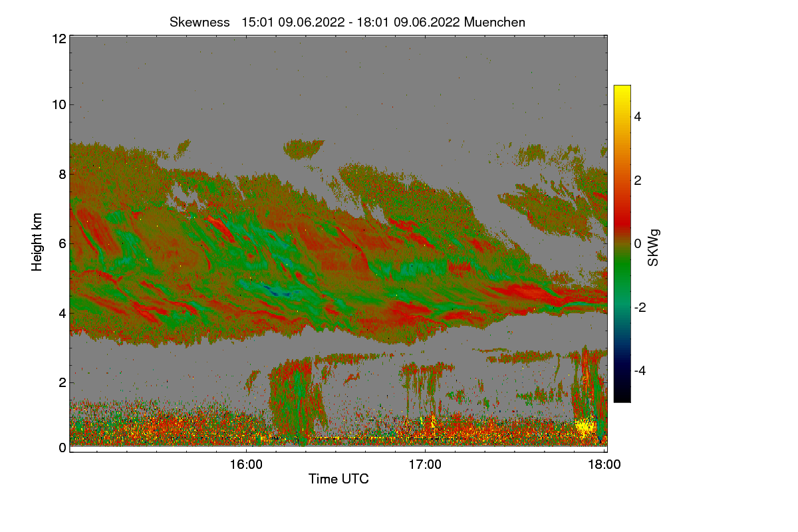Click the height axis tick label 8
This screenshot has height=532, width=798.
(x=63, y=174)
